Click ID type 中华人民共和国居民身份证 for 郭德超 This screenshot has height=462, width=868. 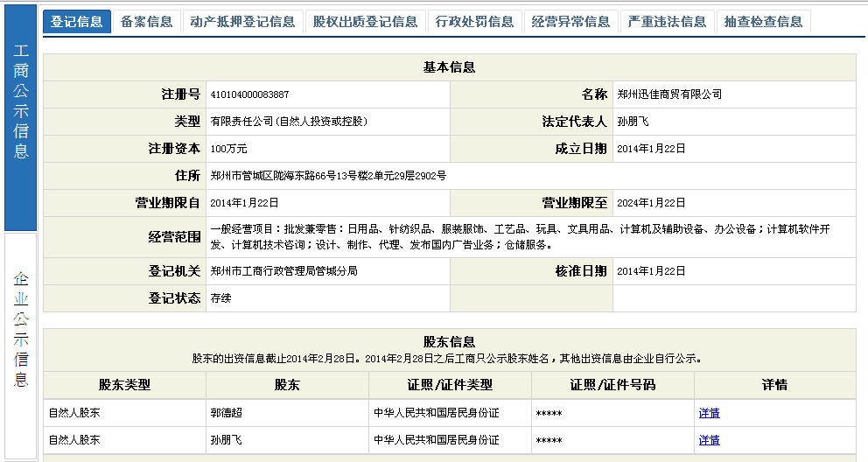pyautogui.click(x=437, y=413)
